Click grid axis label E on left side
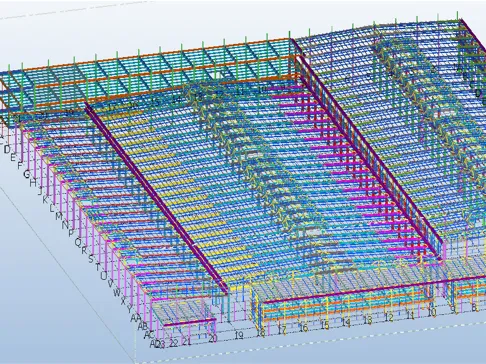 (x=13, y=158)
